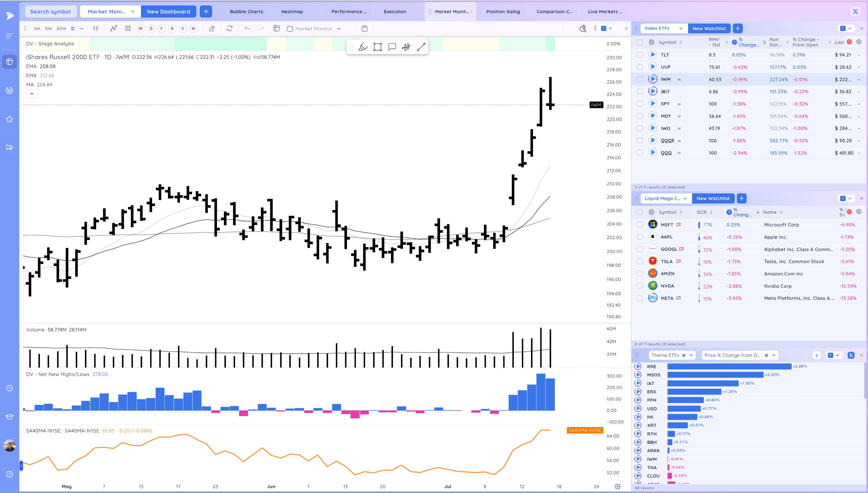Screen dimensions: 868x493
Task: Select the highlighter drawing tool
Action: [363, 47]
